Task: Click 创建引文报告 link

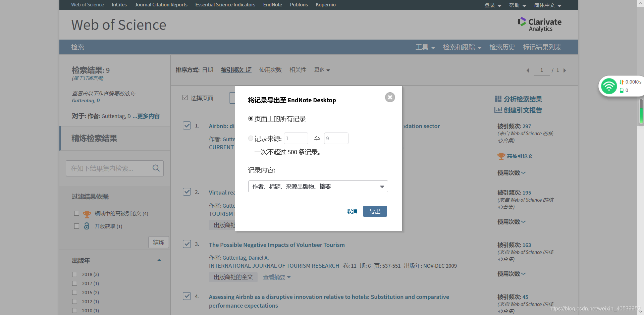Action: pos(523,110)
